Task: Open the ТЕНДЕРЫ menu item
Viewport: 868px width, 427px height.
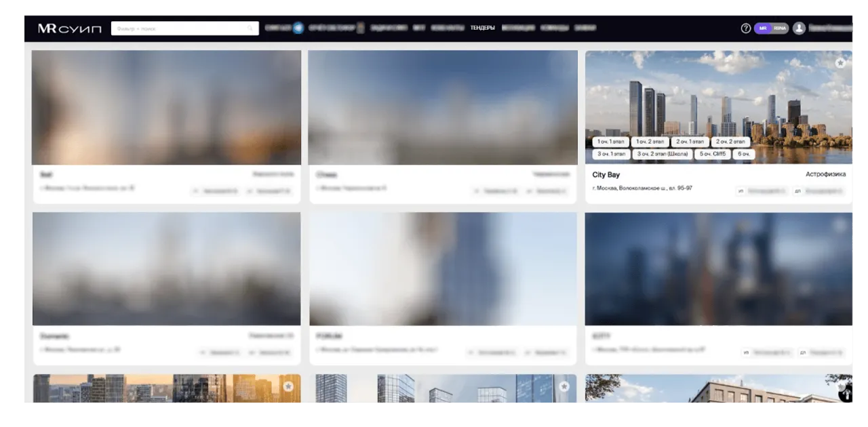Action: coord(482,28)
